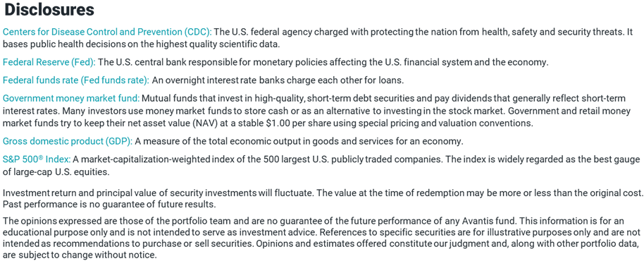Click the 'bases public health decisions' line
The width and height of the screenshot is (644, 266).
point(142,44)
